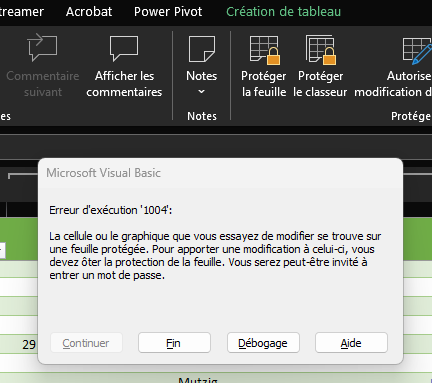Expand the Notes dropdown arrow
Screen dimensions: 432x383
click(x=201, y=91)
